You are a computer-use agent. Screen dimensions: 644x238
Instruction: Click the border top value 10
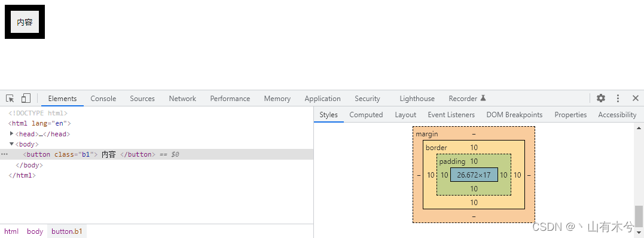click(x=474, y=147)
